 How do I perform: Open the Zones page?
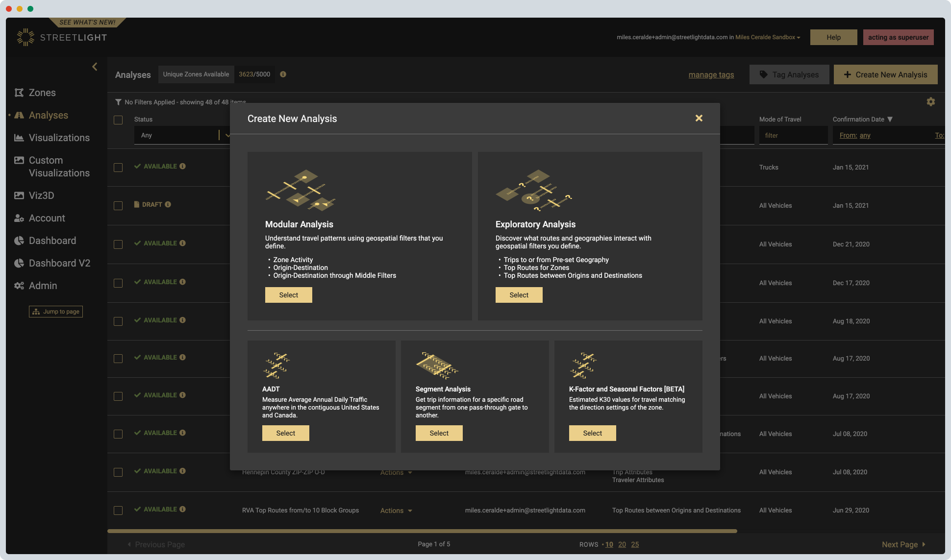pyautogui.click(x=42, y=93)
